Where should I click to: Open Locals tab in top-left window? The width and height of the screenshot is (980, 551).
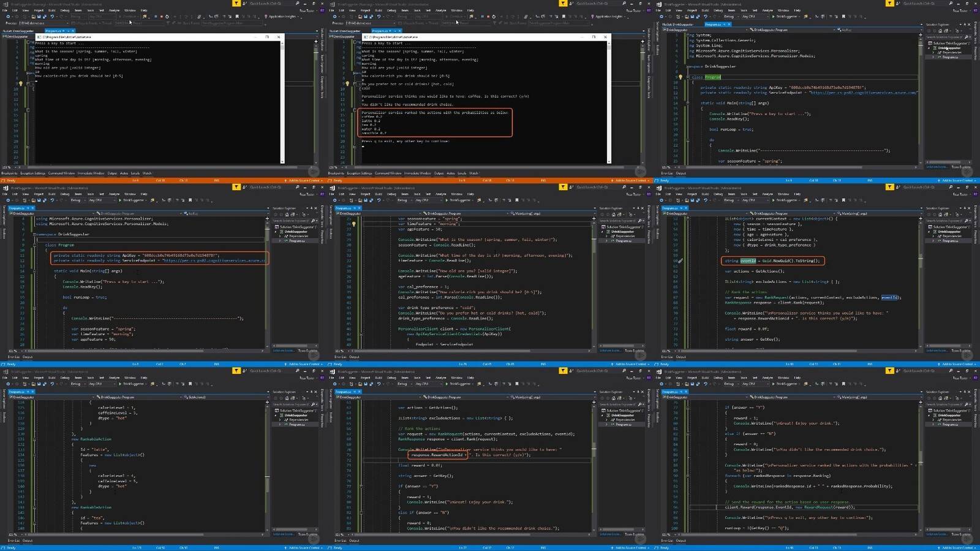click(x=135, y=173)
